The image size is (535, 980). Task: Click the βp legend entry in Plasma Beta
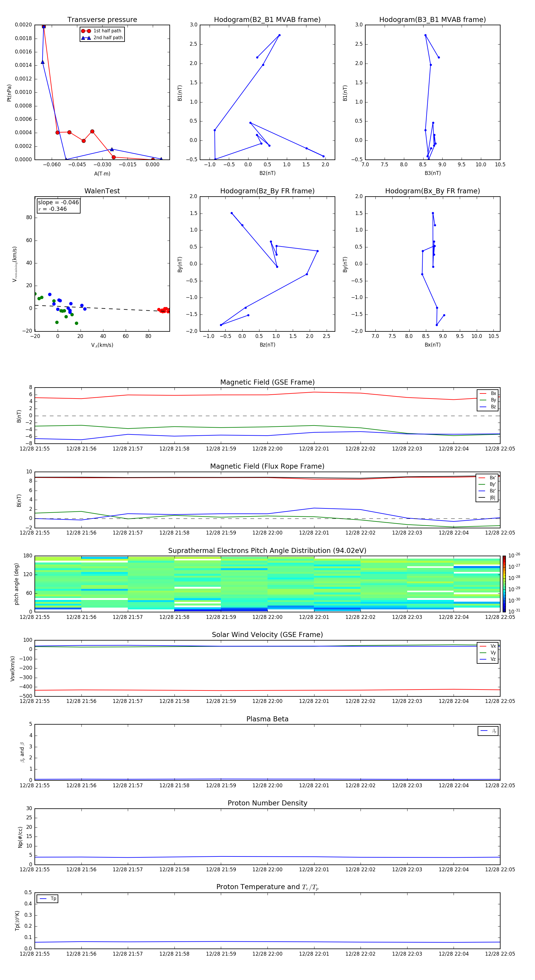pyautogui.click(x=488, y=731)
